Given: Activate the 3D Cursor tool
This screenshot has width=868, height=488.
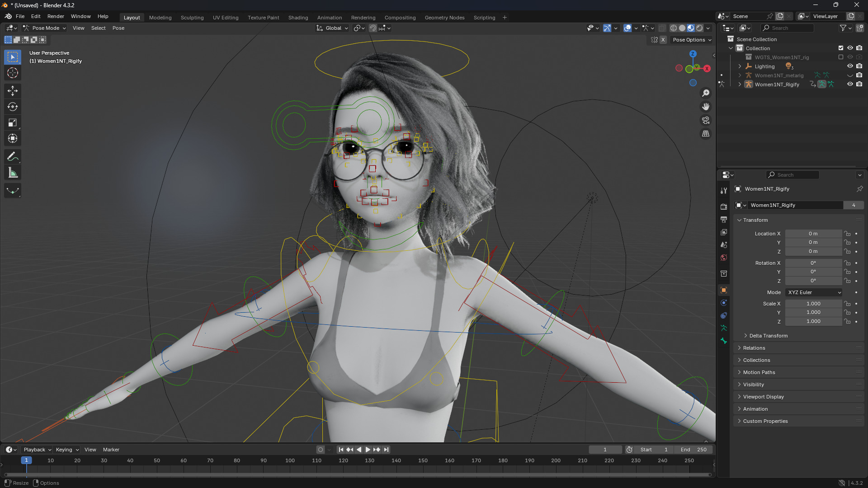Looking at the screenshot, I should tap(13, 73).
